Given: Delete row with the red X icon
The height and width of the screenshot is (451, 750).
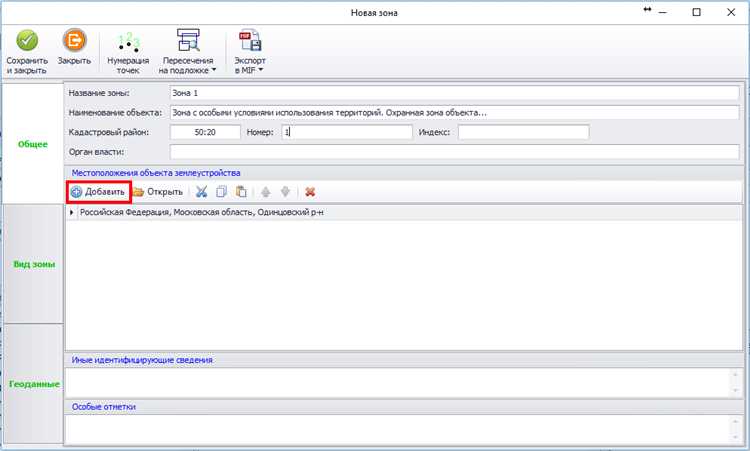Looking at the screenshot, I should tap(310, 191).
